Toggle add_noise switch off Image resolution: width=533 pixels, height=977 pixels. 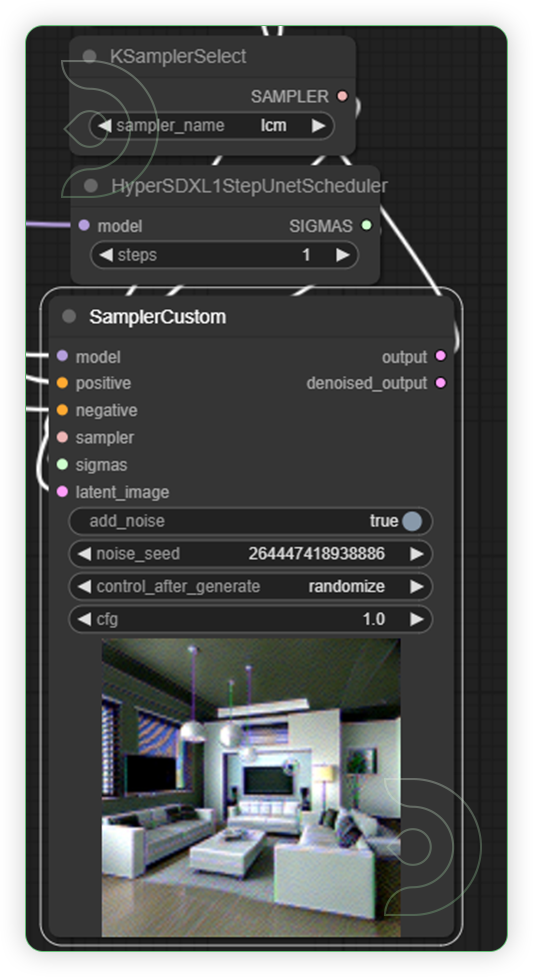tap(412, 522)
